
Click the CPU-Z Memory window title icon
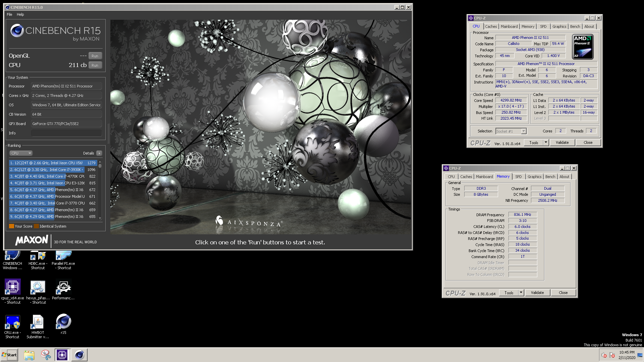click(446, 168)
